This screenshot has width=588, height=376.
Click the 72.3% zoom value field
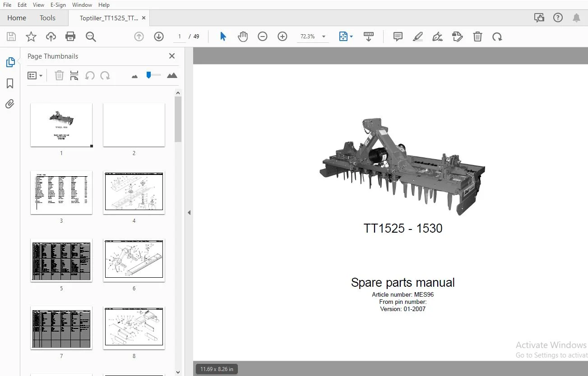click(x=308, y=37)
